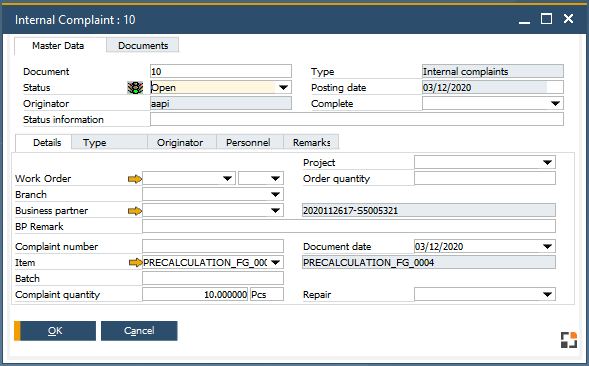Click the Batch field

point(213,278)
